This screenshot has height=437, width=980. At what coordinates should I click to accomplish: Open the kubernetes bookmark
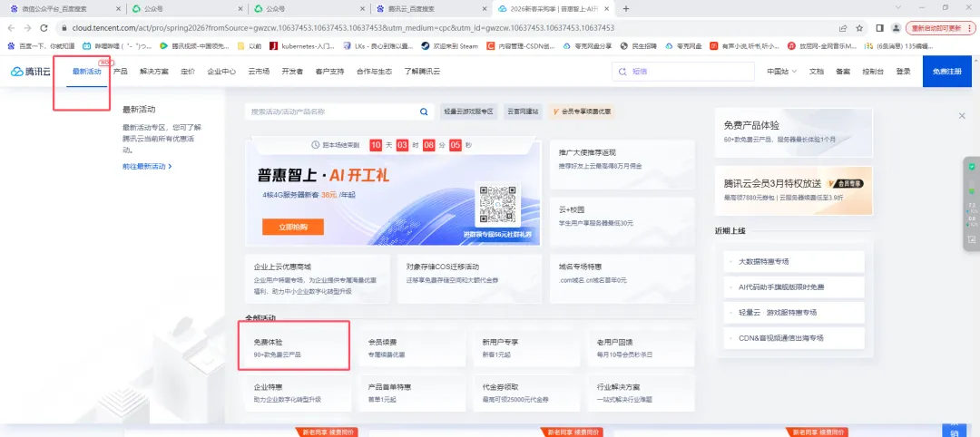point(302,45)
